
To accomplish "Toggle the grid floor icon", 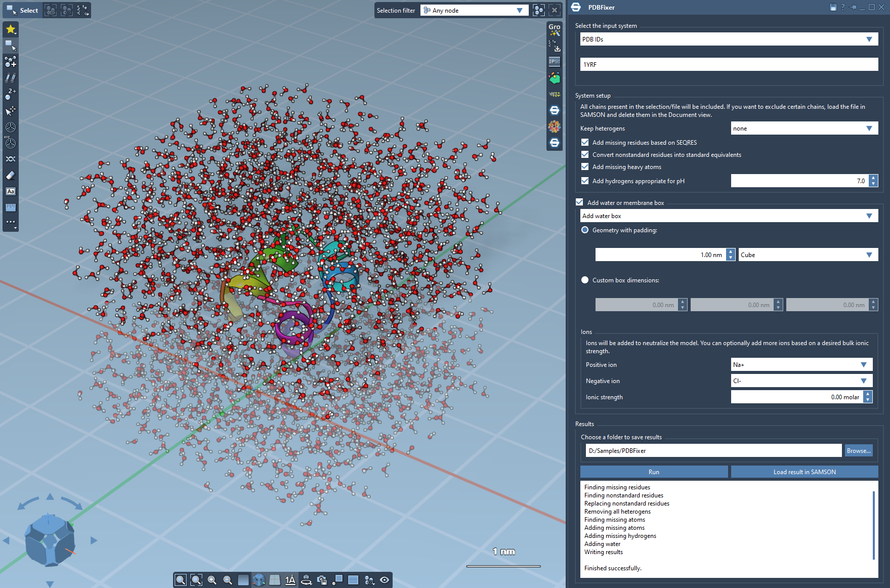I will click(275, 580).
